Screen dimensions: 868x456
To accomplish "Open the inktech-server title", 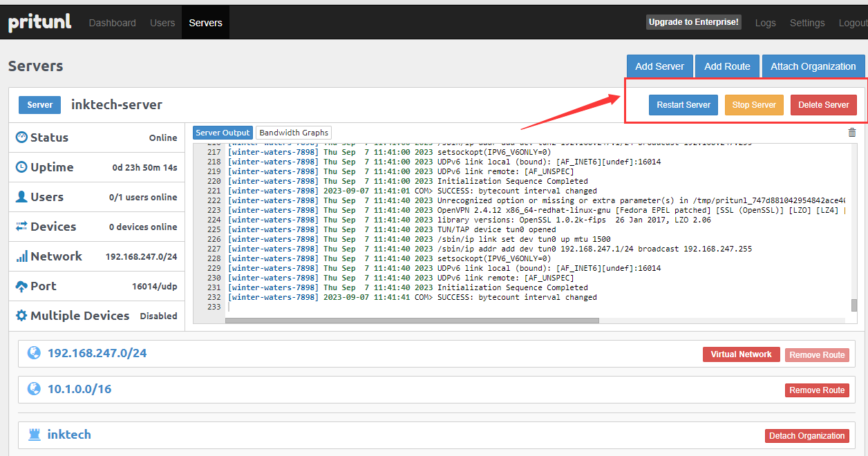I will pos(117,105).
